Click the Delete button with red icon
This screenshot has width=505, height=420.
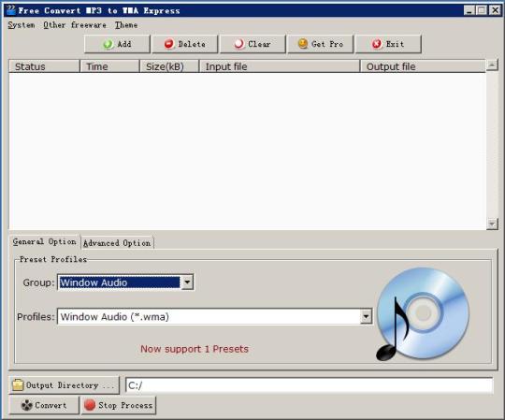click(185, 44)
